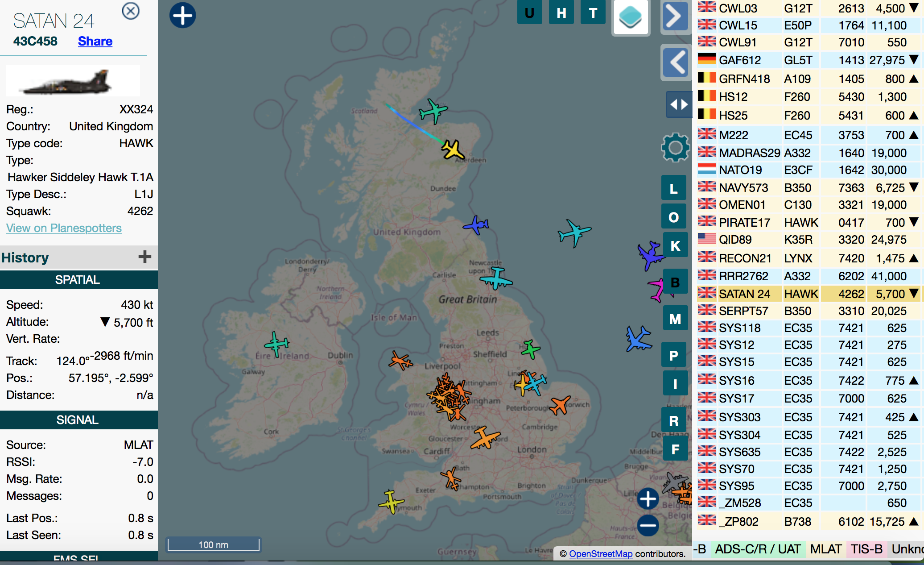Select the yellow Hawk aircraft near Aberdeen
924x565 pixels.
click(x=453, y=150)
